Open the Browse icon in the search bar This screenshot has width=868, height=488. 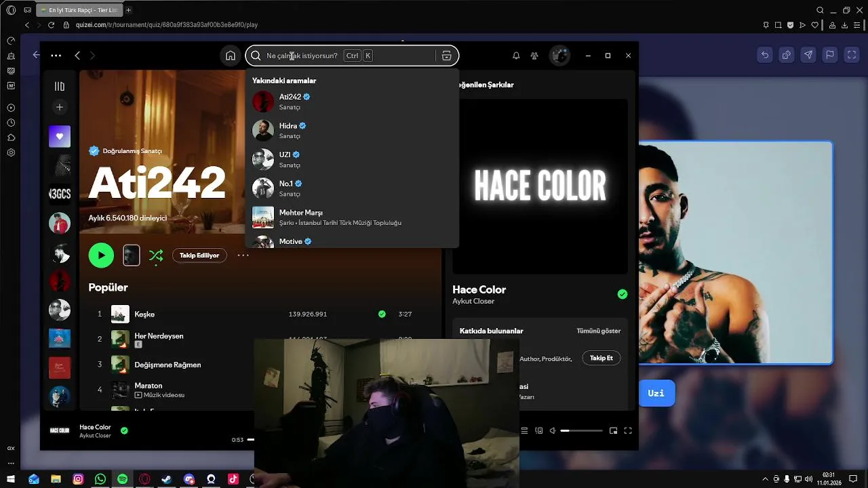446,56
